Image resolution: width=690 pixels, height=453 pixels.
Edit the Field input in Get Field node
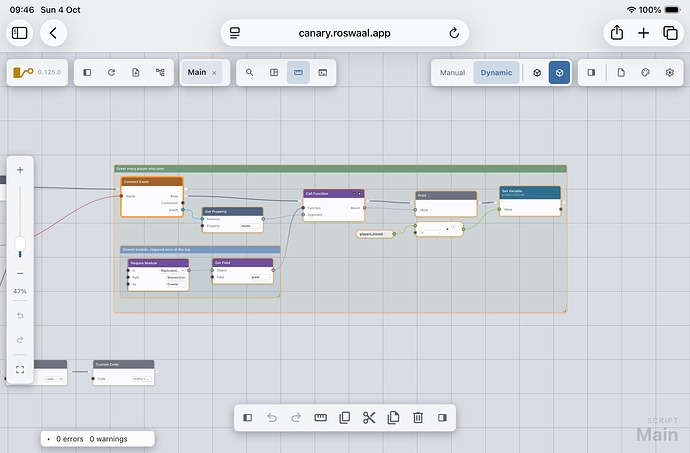click(260, 277)
